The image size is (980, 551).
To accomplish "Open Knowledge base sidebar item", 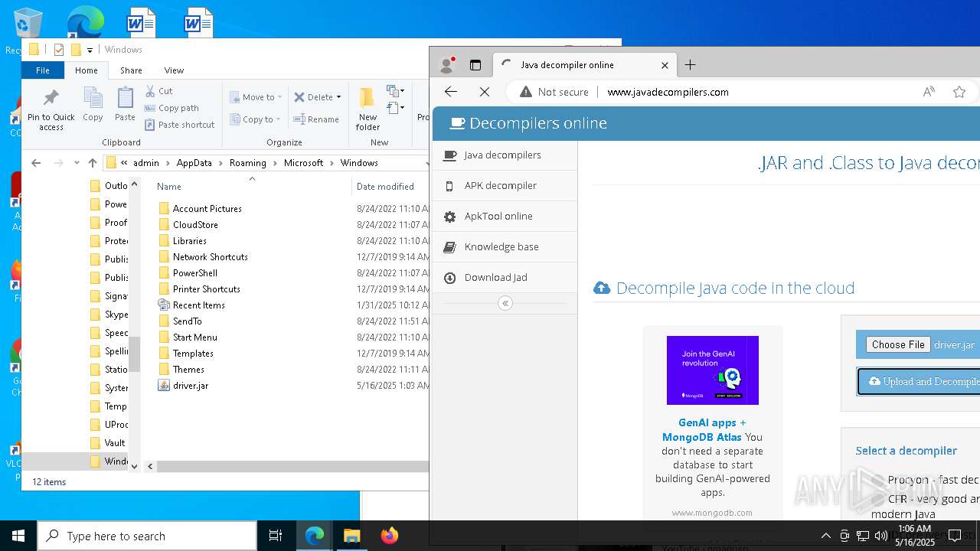I will click(x=505, y=246).
